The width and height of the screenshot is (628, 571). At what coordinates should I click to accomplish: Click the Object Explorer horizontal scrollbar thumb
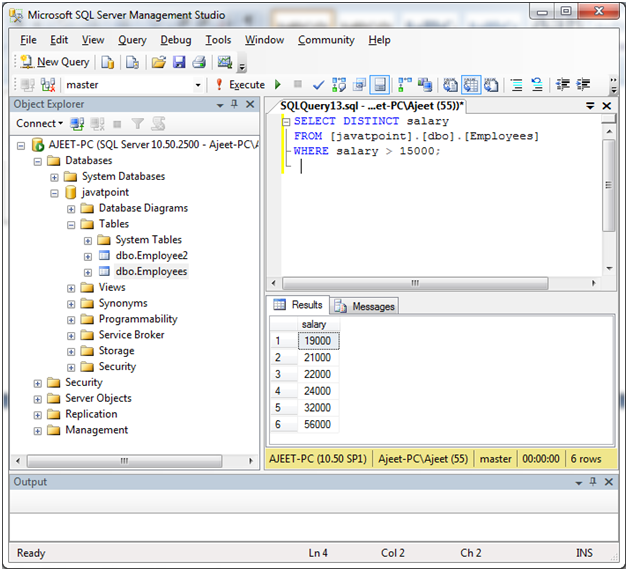click(x=124, y=461)
